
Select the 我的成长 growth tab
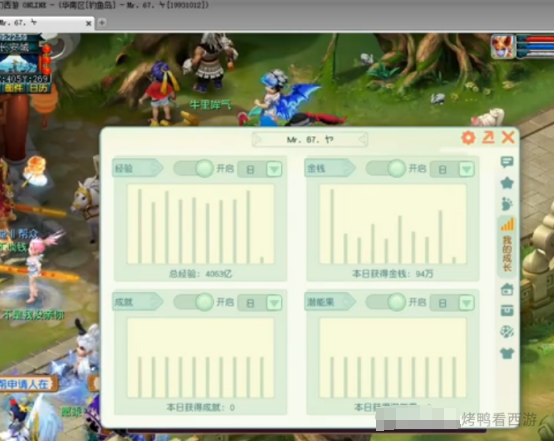tap(507, 246)
